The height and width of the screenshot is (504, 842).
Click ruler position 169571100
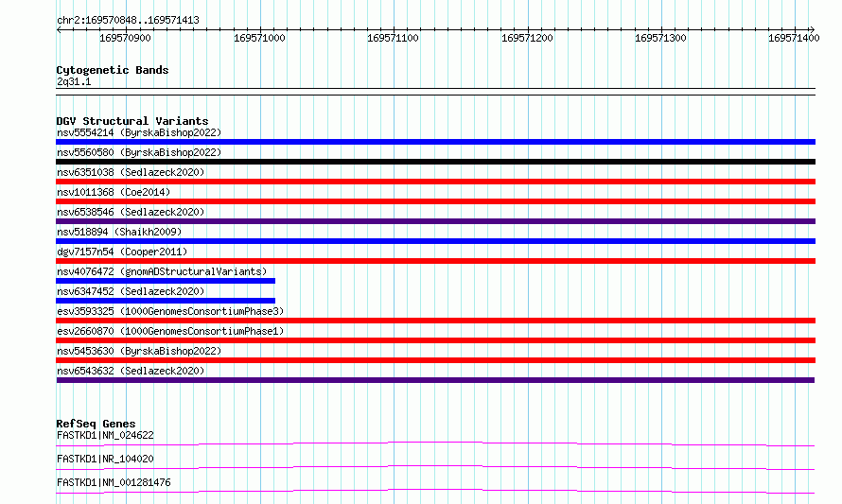pos(393,38)
